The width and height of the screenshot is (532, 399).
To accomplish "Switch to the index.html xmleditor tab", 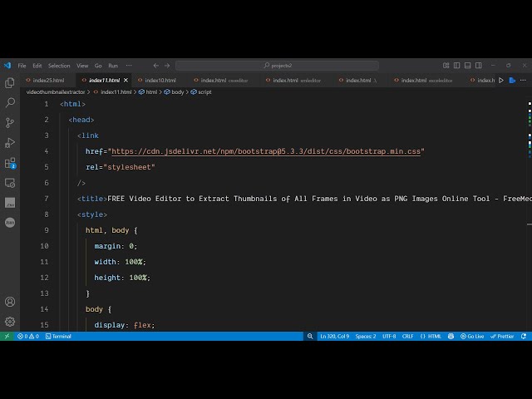I will [297, 81].
